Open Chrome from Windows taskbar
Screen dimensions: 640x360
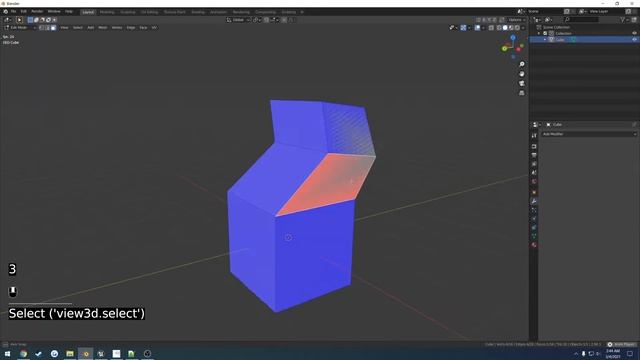coord(24,354)
